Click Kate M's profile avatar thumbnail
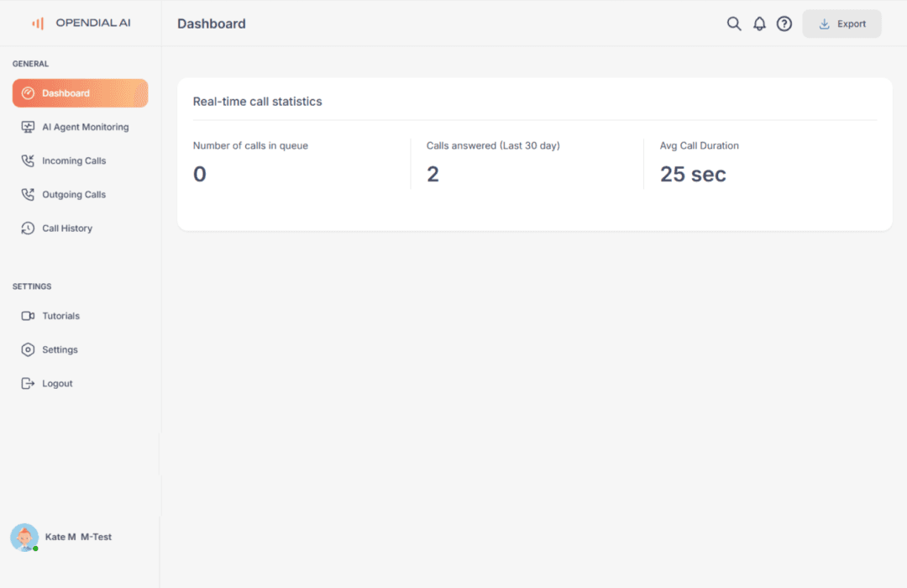This screenshot has width=907, height=588. [x=24, y=537]
